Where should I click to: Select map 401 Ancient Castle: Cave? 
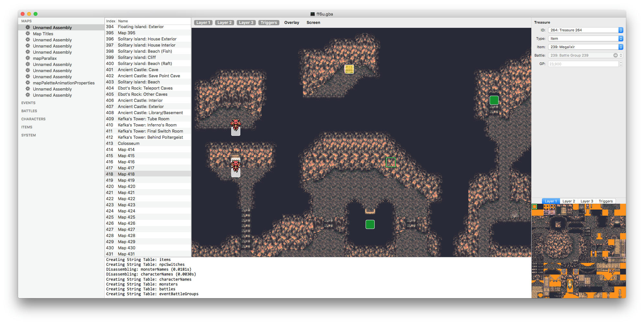(x=148, y=70)
